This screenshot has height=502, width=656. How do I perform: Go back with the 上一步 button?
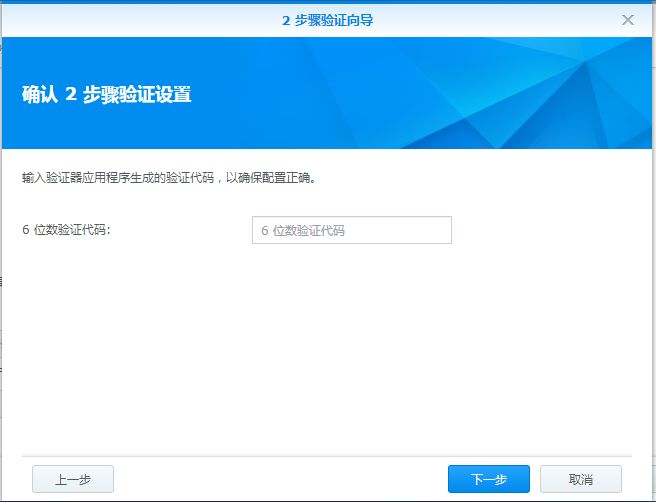73,479
